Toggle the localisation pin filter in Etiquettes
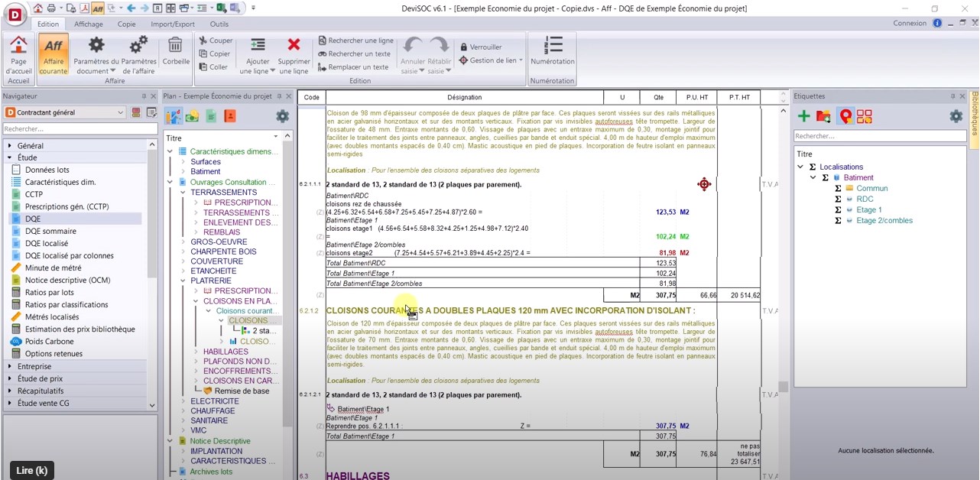Viewport: 980px width, 480px height. 845,116
